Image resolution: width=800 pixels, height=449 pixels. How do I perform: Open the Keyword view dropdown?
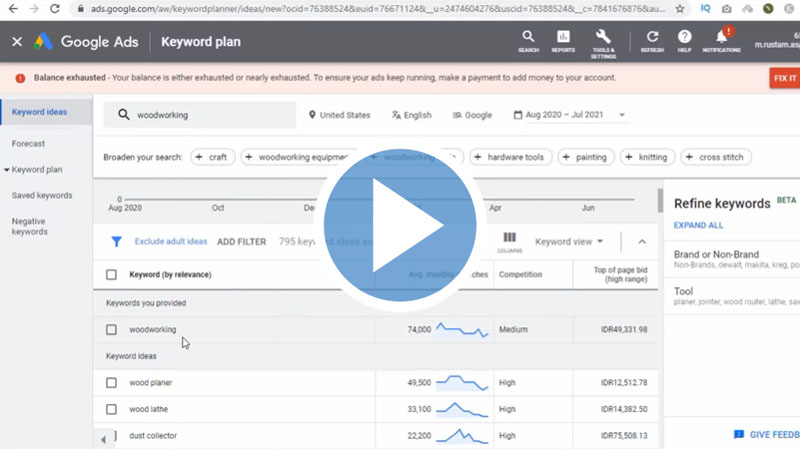[569, 241]
